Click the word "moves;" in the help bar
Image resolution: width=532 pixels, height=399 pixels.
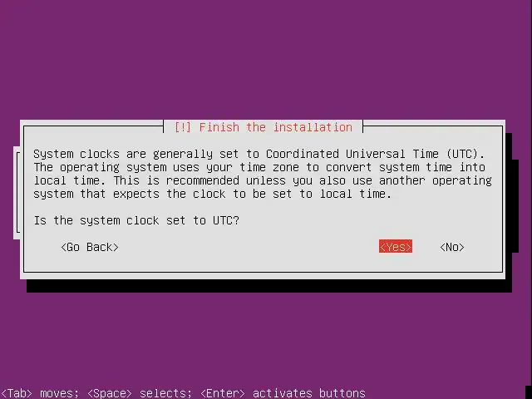[x=59, y=393]
